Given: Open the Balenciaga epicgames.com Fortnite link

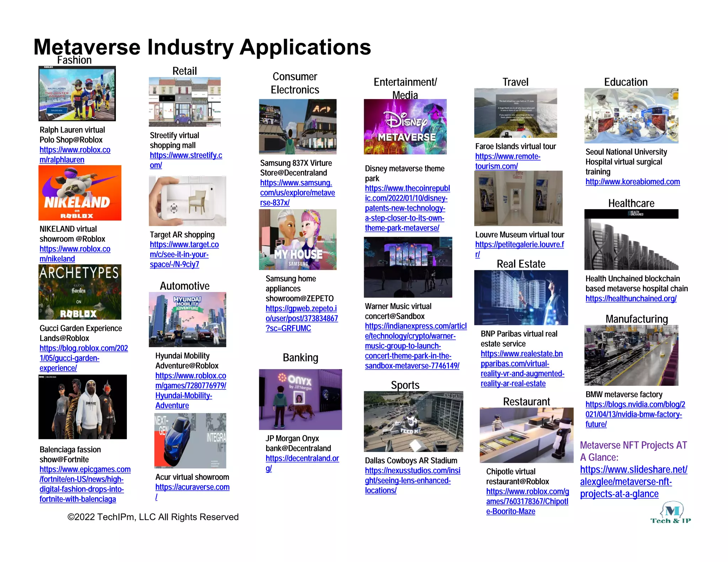Looking at the screenshot, I should click(x=85, y=484).
